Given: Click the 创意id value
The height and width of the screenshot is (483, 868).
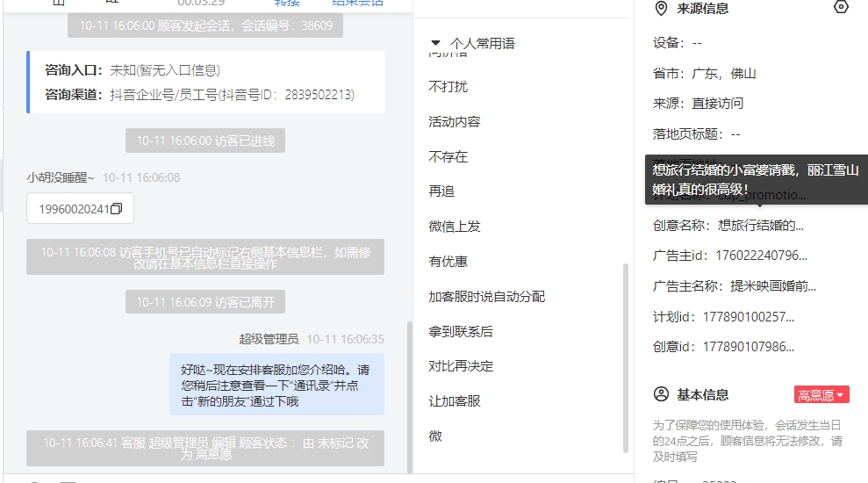Looking at the screenshot, I should tap(749, 347).
